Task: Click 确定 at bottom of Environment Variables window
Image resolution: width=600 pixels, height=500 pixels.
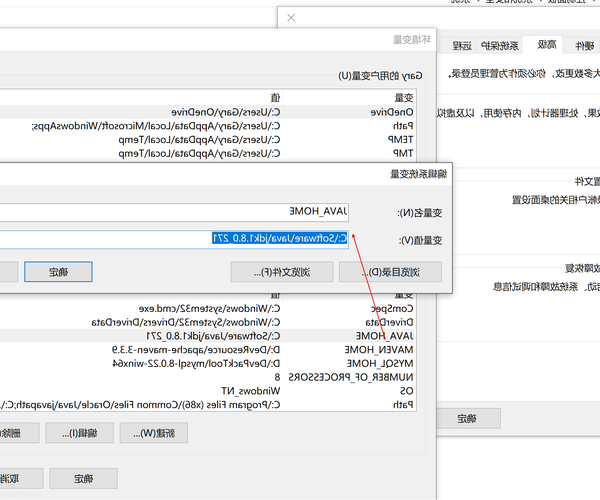Action: (83, 478)
